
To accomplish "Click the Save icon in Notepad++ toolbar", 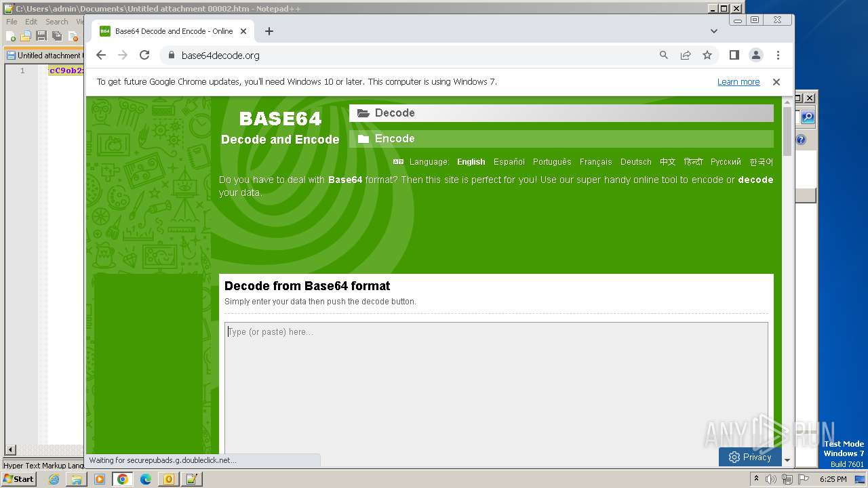I will coord(41,36).
